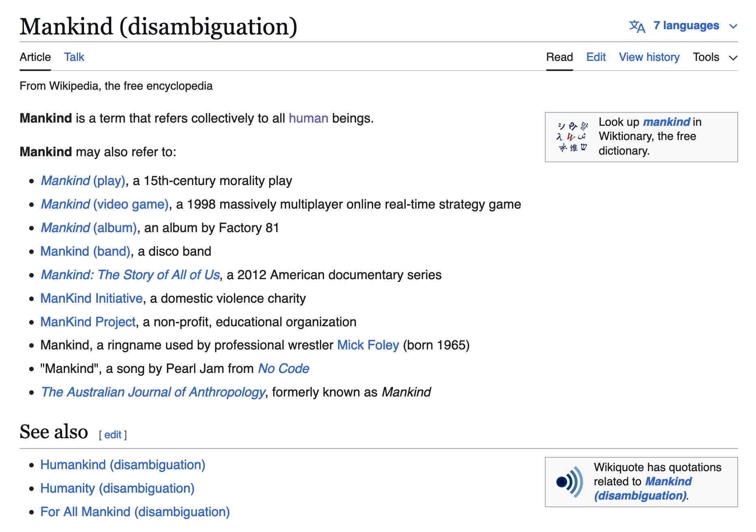
Task: Click 'an album by Factory 81' text
Action: (211, 228)
